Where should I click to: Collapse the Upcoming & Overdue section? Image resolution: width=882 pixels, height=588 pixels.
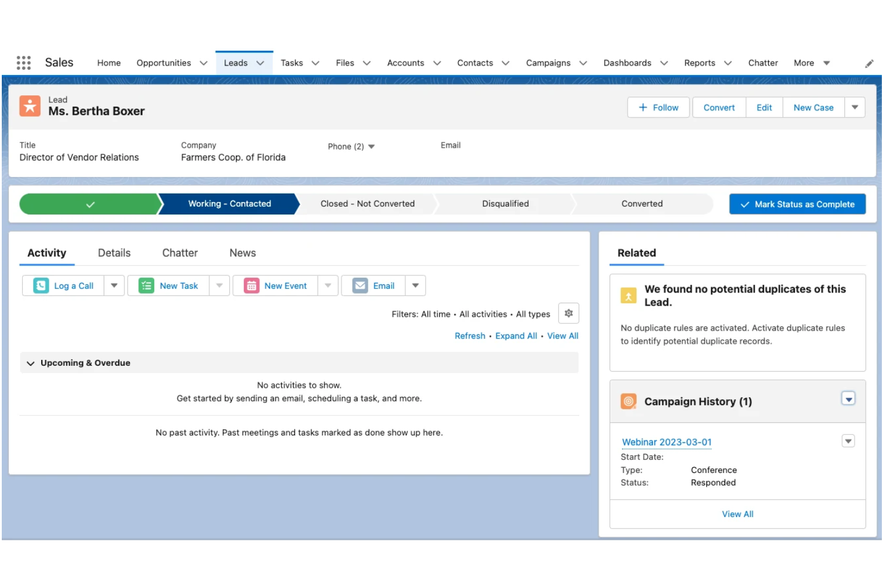pyautogui.click(x=30, y=362)
